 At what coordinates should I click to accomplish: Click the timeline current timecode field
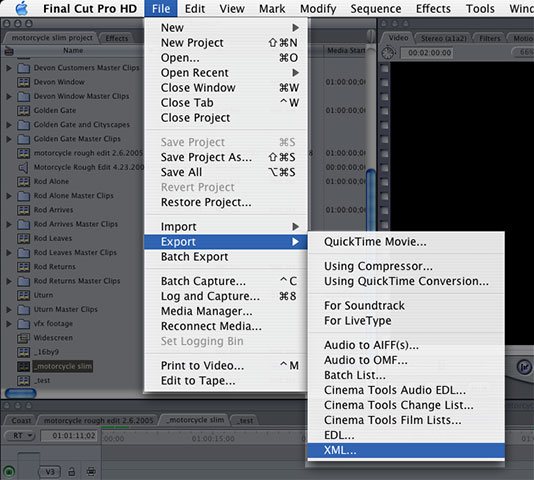69,436
